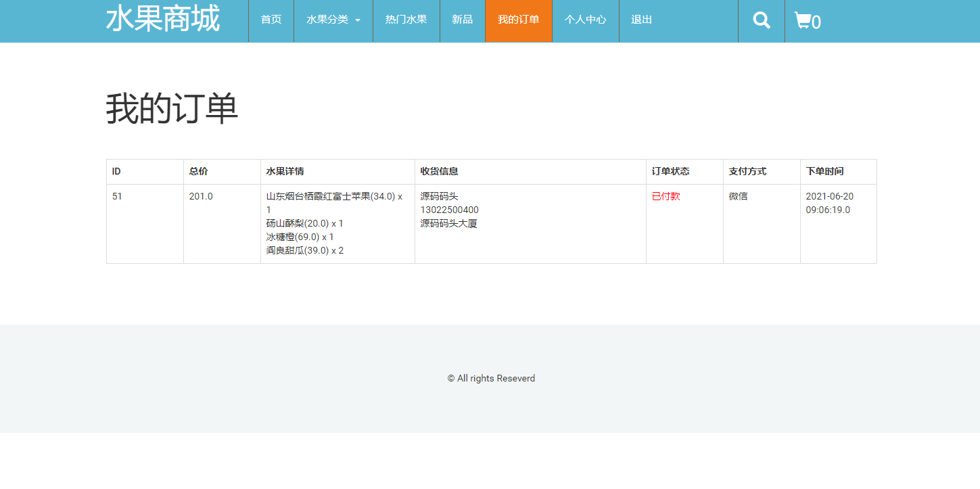The image size is (980, 489).
Task: Click the search magnifier icon
Action: pos(762,20)
